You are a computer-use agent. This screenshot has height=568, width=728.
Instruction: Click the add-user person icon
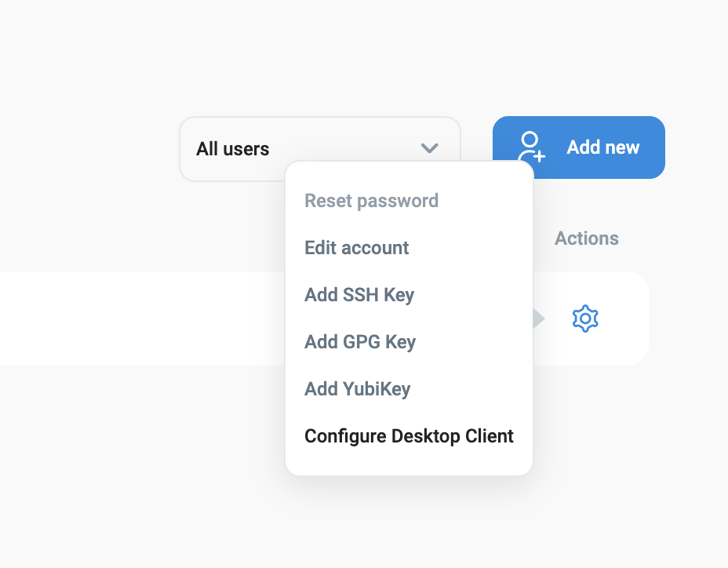[531, 147]
